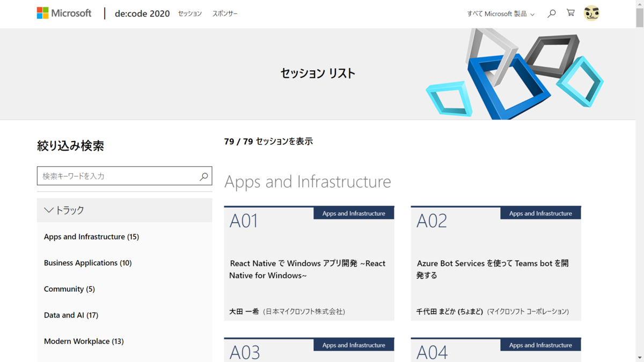The height and width of the screenshot is (362, 644).
Task: Filter by Apps and Infrastructure (15)
Action: [91, 237]
